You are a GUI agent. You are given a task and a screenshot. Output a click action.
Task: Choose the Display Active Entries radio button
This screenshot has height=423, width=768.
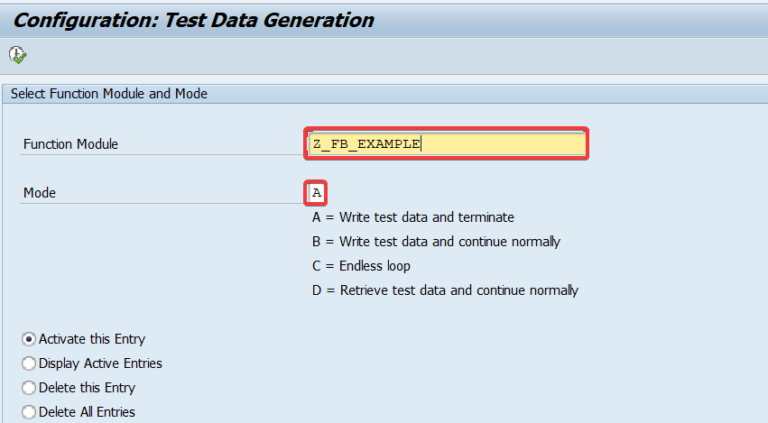pos(29,363)
